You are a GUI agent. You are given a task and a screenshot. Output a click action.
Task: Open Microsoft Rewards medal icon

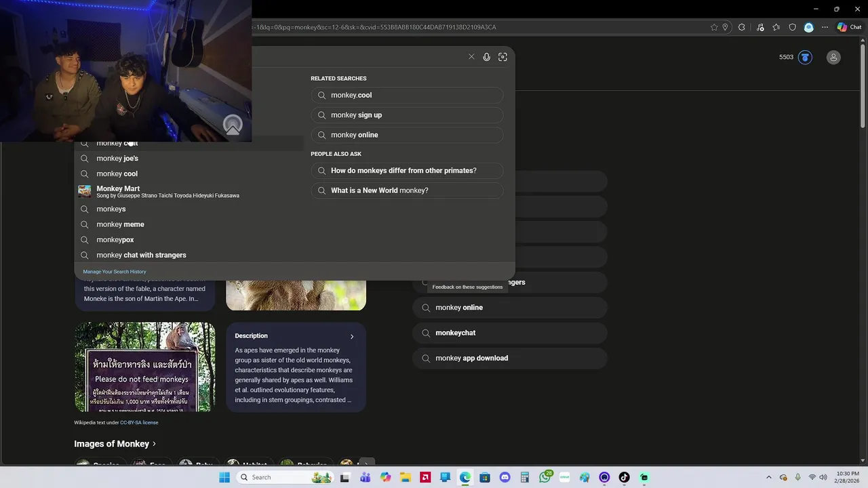pyautogui.click(x=805, y=57)
